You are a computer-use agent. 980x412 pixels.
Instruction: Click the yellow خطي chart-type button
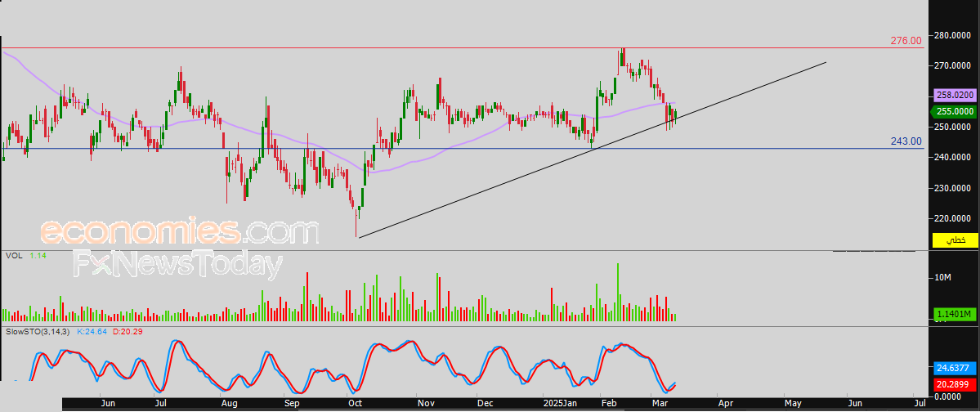pyautogui.click(x=955, y=240)
